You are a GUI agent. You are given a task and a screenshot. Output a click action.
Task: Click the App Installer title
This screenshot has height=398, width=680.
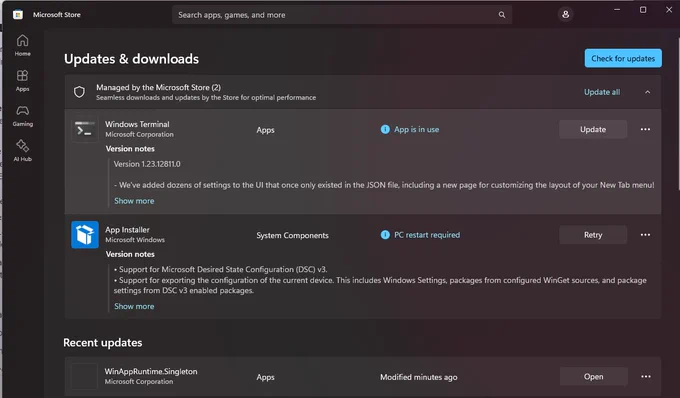tap(127, 230)
